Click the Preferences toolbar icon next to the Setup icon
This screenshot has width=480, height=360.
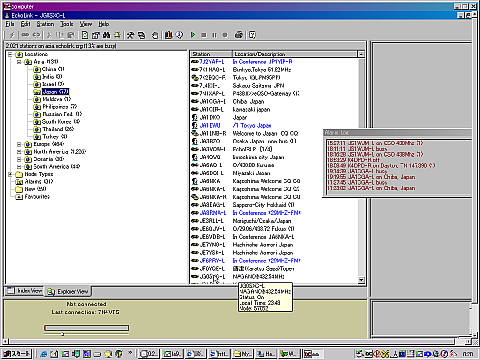pyautogui.click(x=141, y=35)
